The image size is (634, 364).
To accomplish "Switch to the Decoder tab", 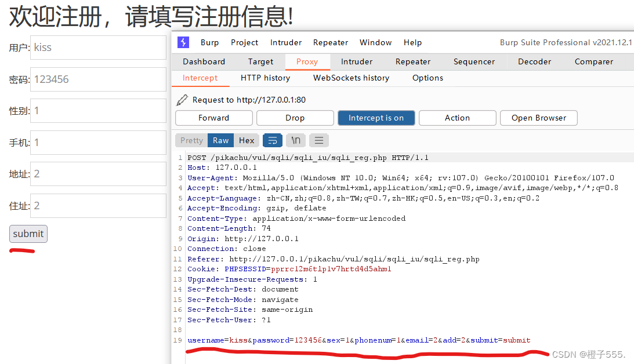I will pos(535,62).
